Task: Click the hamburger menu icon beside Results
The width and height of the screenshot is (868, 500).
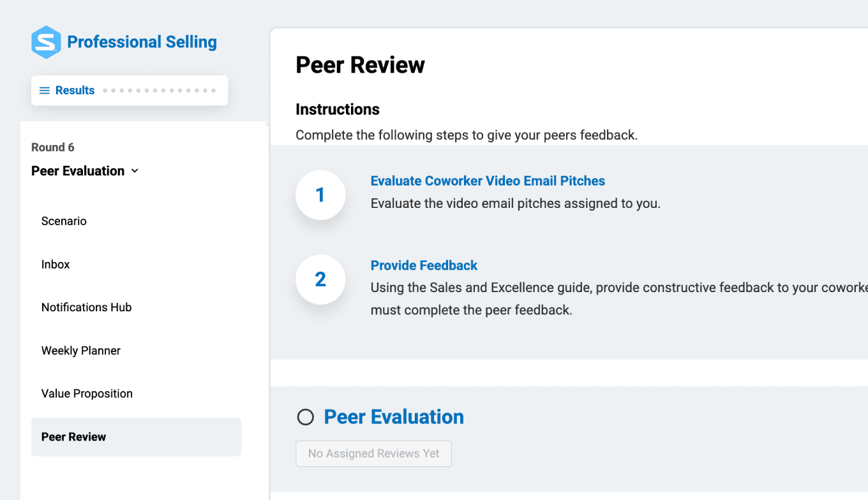Action: [45, 91]
